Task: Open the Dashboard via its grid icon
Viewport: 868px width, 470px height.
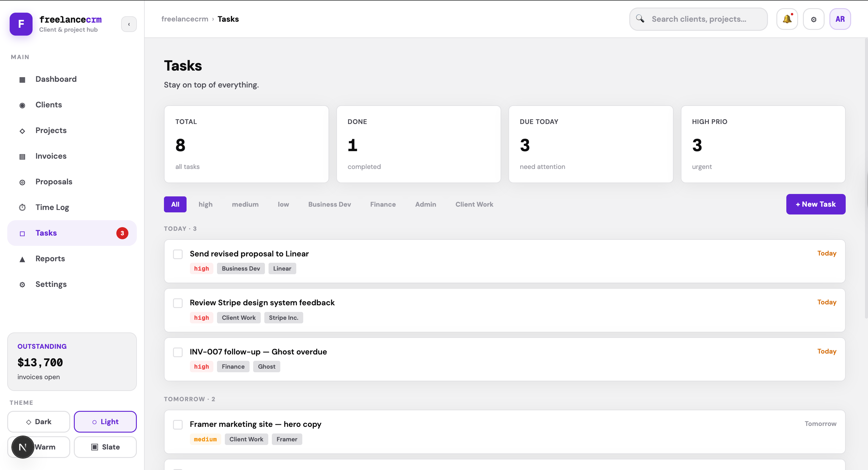Action: [x=22, y=80]
